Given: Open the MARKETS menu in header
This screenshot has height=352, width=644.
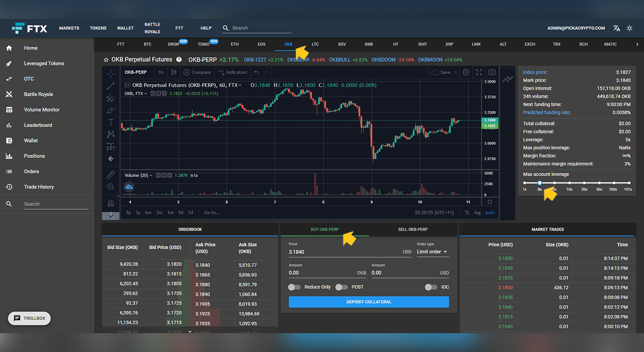Looking at the screenshot, I should (69, 28).
